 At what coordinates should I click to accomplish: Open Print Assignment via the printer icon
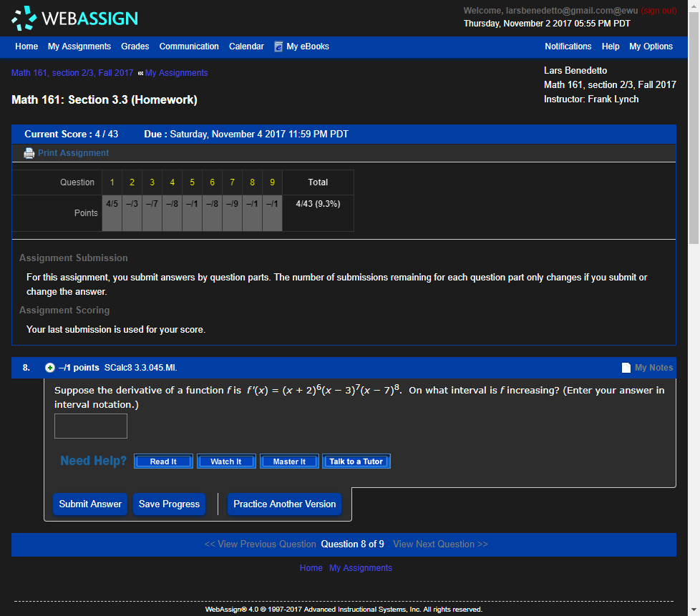tap(29, 152)
